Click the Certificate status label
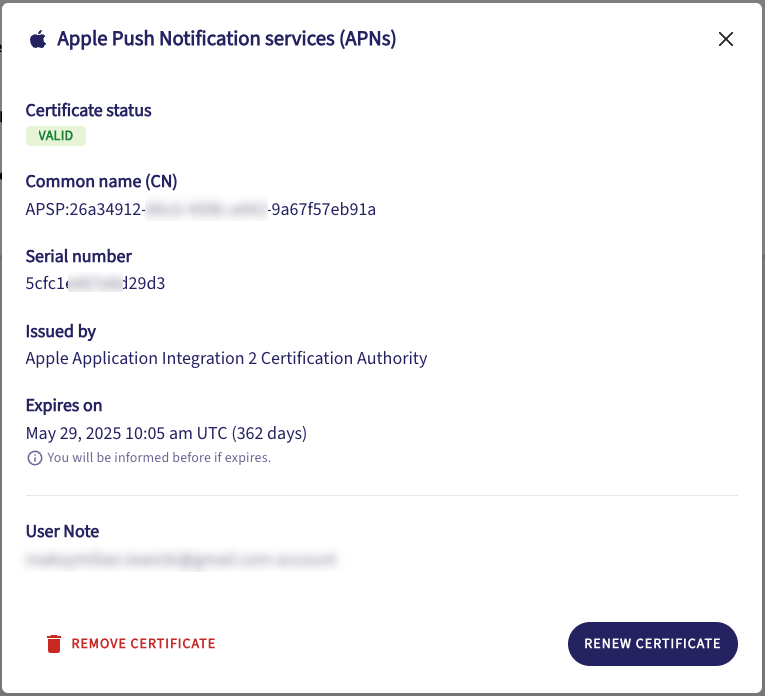 click(x=88, y=110)
